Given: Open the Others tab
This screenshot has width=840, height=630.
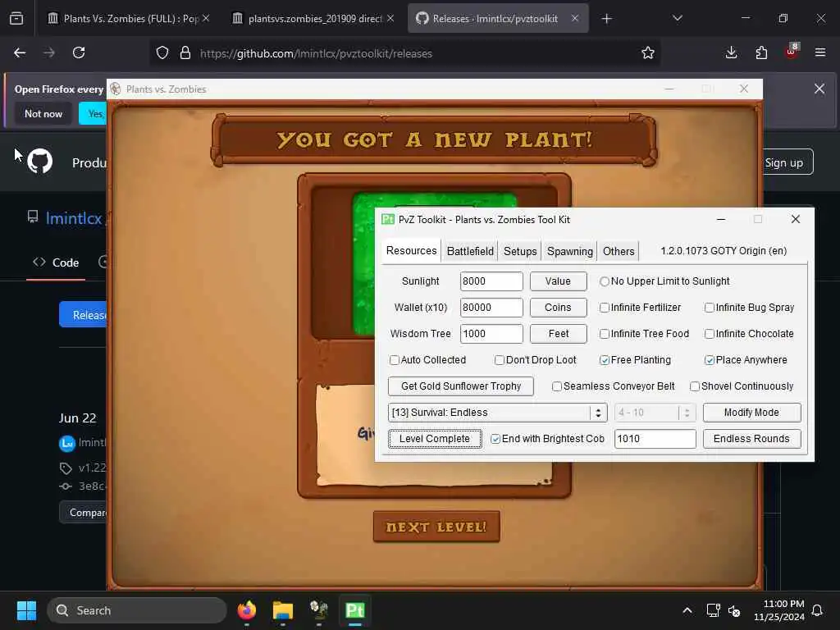Looking at the screenshot, I should 619,251.
